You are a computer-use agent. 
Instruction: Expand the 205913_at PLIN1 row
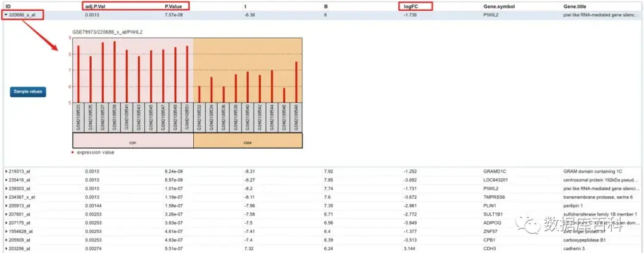click(6, 206)
